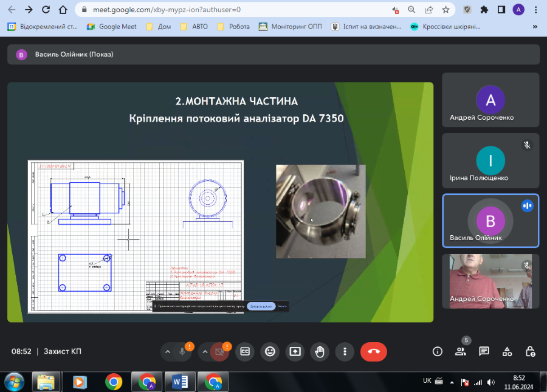Expand video settings arrow beside camera

tap(205, 351)
